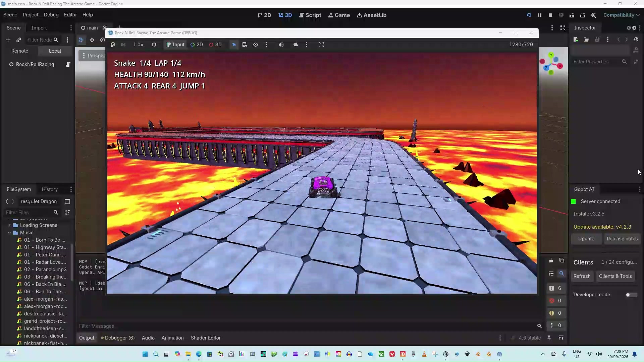Select 3D node selection mode in game view
The image size is (644, 362).
215,45
